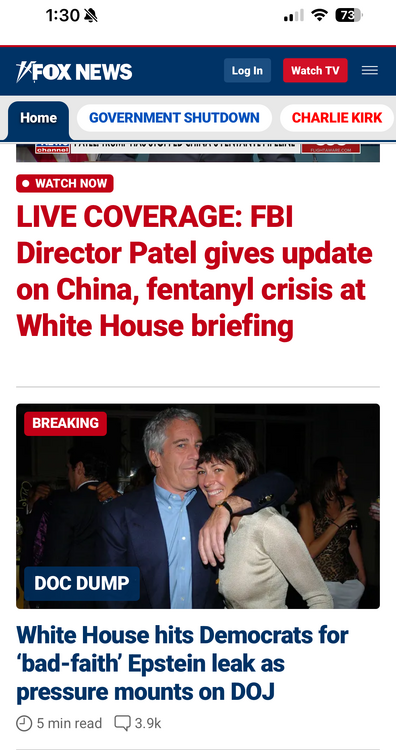Open the hamburger menu icon

pyautogui.click(x=369, y=70)
